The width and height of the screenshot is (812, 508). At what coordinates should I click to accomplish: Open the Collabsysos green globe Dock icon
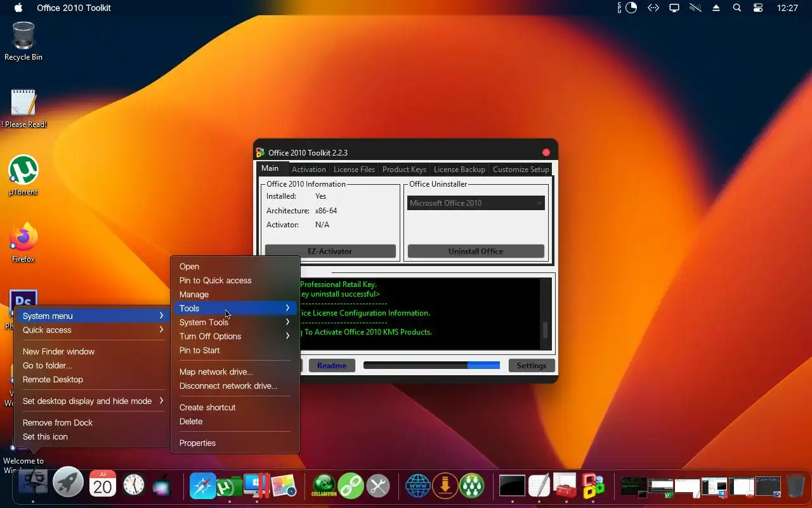pyautogui.click(x=324, y=486)
